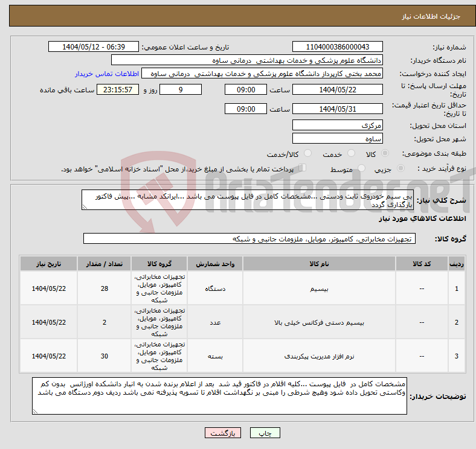Click the نرم افزار مدیریت پیکربندی cell
Image resolution: width=476 pixels, height=449 pixels.
[319, 356]
